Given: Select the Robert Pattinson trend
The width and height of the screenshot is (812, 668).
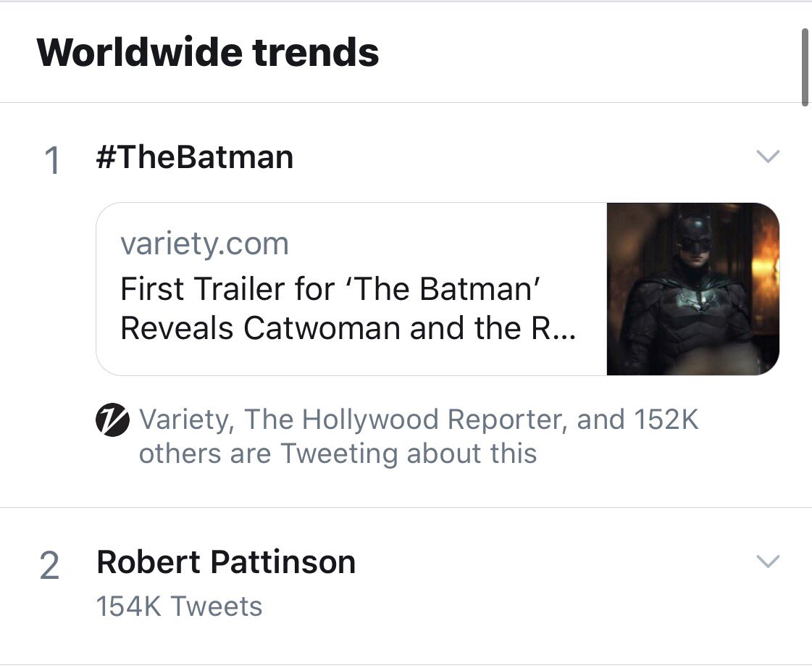Looking at the screenshot, I should coord(226,561).
